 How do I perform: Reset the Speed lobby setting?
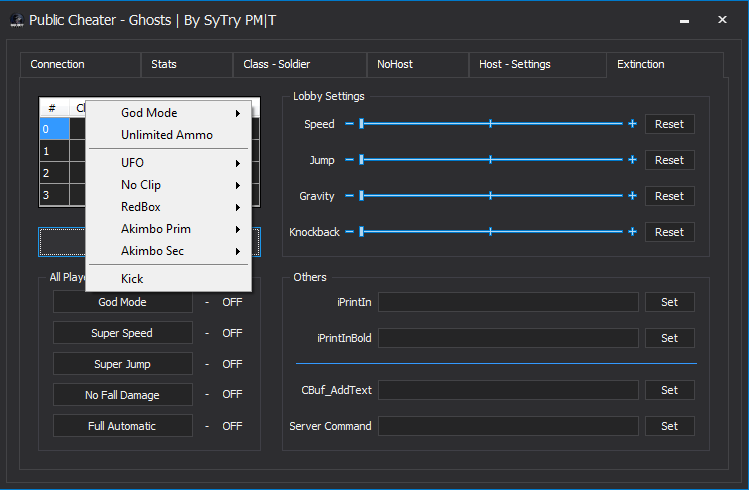tap(670, 124)
